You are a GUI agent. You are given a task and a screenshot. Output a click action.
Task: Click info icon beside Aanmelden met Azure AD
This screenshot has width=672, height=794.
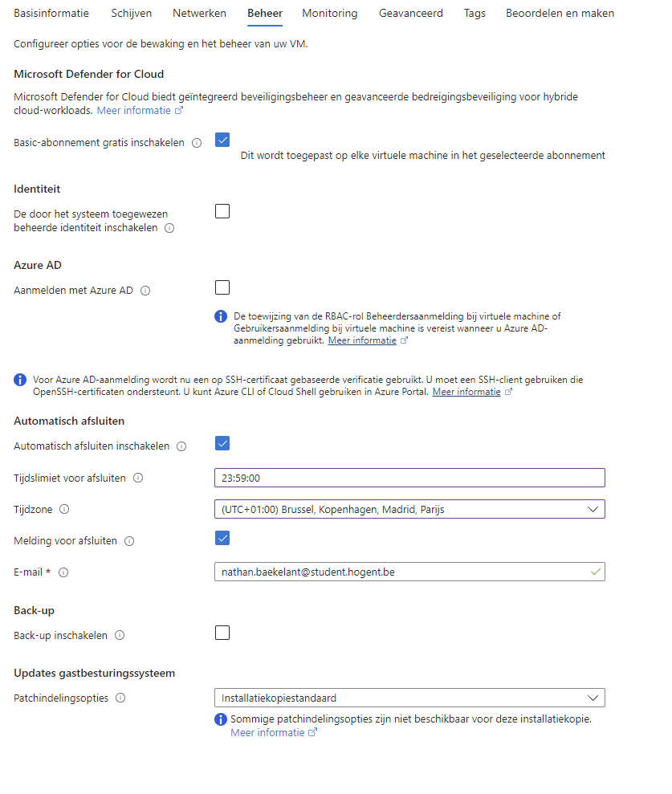[x=145, y=291]
